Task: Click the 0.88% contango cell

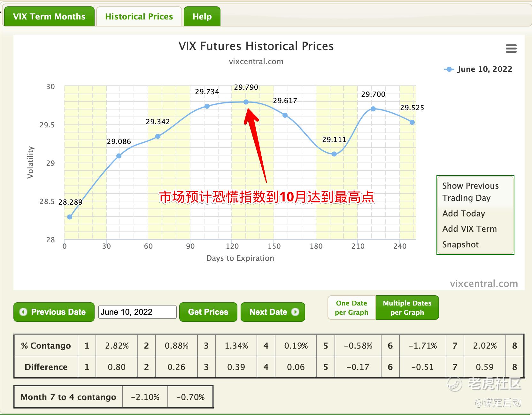Action: click(176, 346)
